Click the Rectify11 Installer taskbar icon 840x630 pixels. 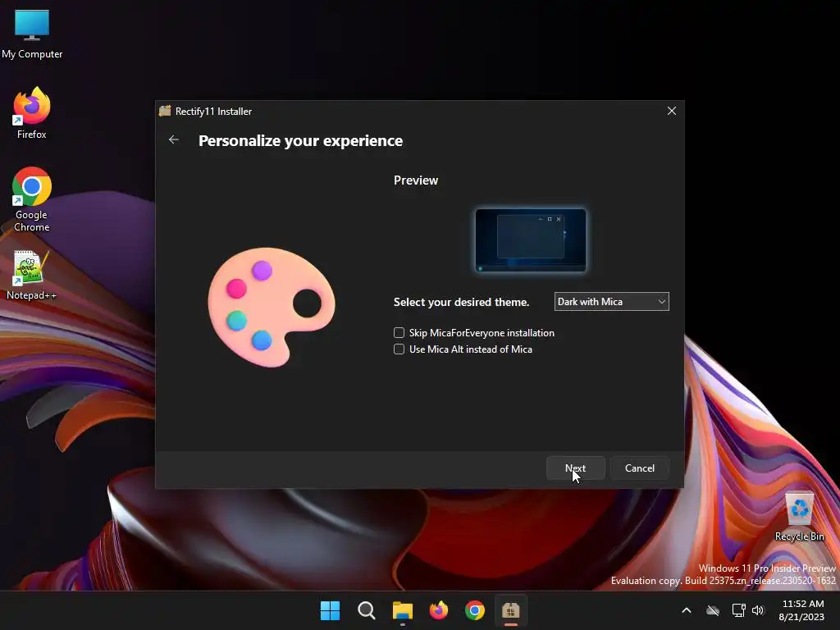[510, 610]
